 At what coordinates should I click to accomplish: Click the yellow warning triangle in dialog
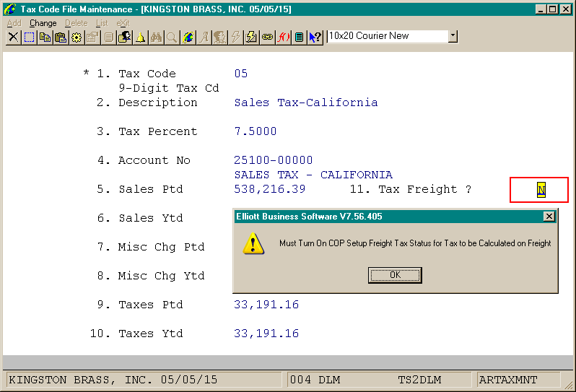click(x=253, y=243)
